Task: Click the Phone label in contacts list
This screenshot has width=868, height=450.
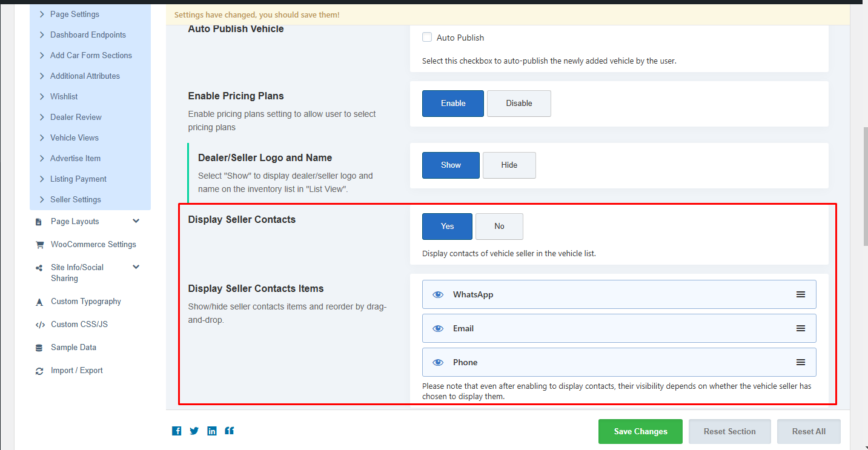Action: [x=465, y=362]
